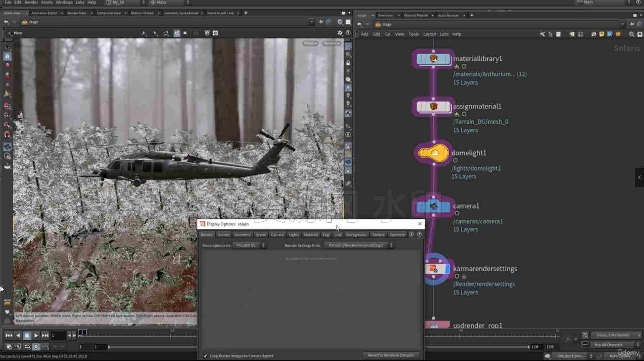Image resolution: width=644 pixels, height=361 pixels.
Task: Open the Layout menu in network editor
Action: tap(429, 34)
